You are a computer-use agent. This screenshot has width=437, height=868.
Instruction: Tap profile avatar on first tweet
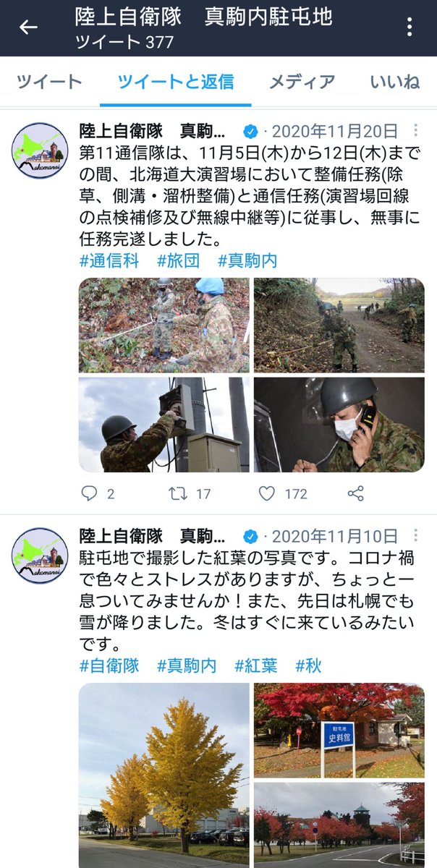coord(41,150)
